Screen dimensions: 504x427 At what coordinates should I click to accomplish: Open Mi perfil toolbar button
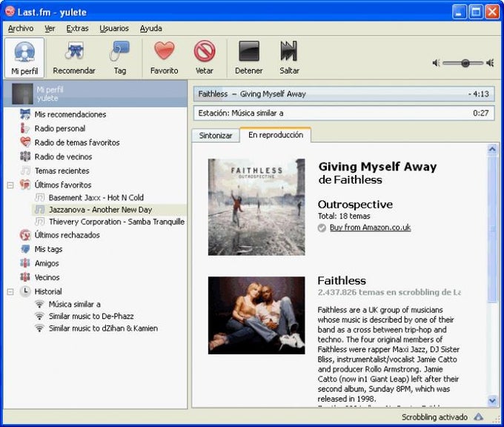[24, 58]
